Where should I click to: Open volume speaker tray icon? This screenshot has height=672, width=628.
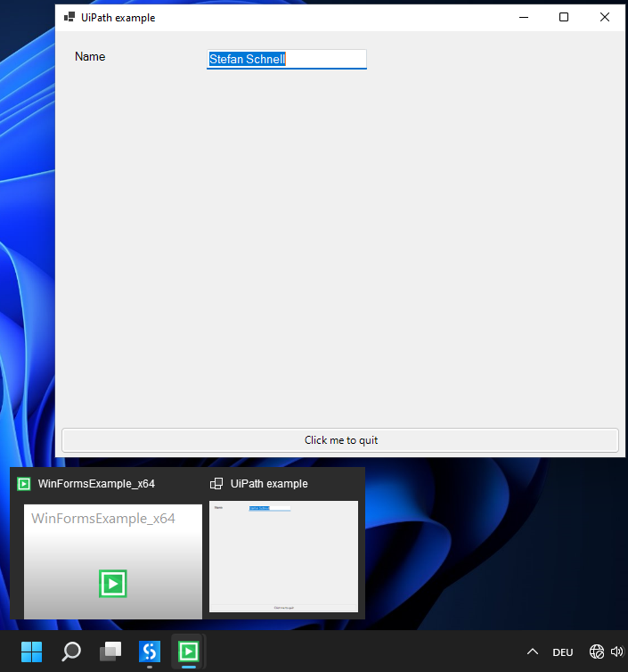(616, 652)
